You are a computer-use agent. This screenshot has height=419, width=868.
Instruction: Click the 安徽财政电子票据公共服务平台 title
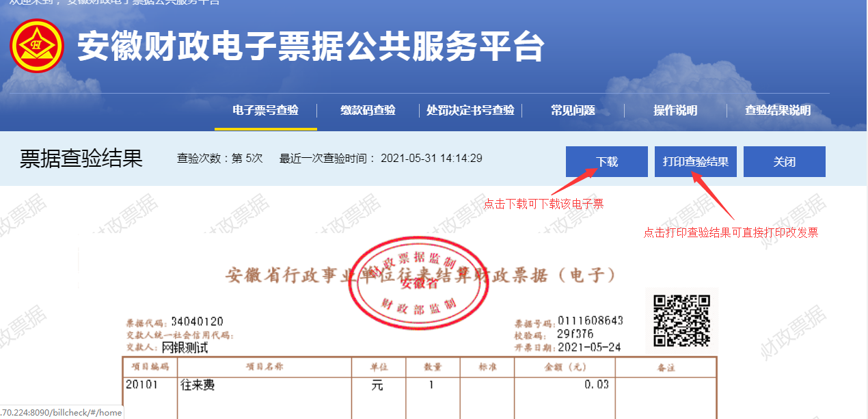tap(311, 48)
